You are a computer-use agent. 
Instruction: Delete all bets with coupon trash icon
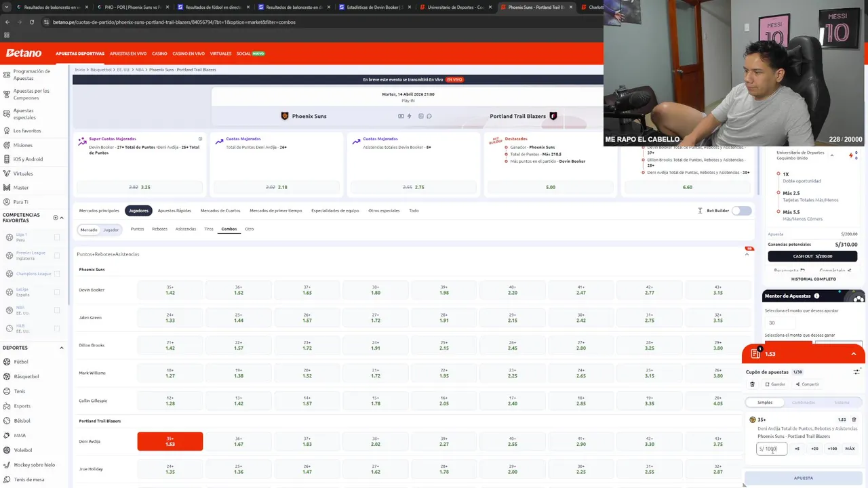click(752, 384)
